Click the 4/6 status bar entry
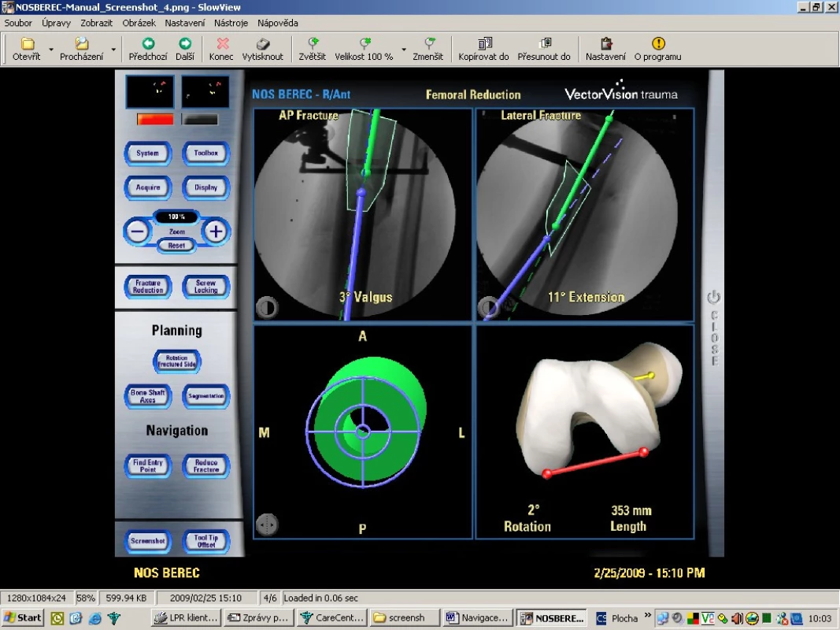 [270, 598]
